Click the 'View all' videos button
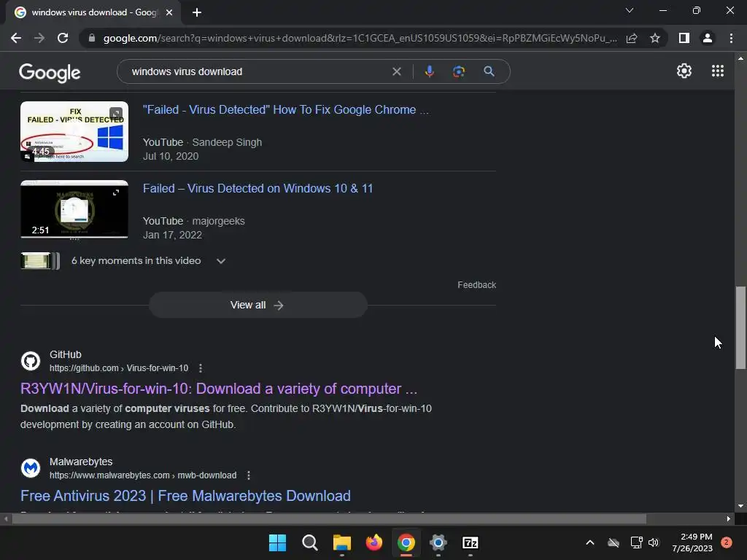 [x=258, y=305]
